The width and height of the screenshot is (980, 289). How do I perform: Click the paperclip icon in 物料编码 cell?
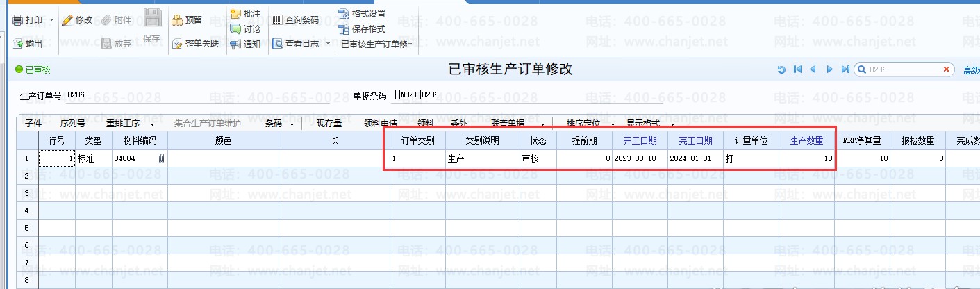click(x=161, y=158)
